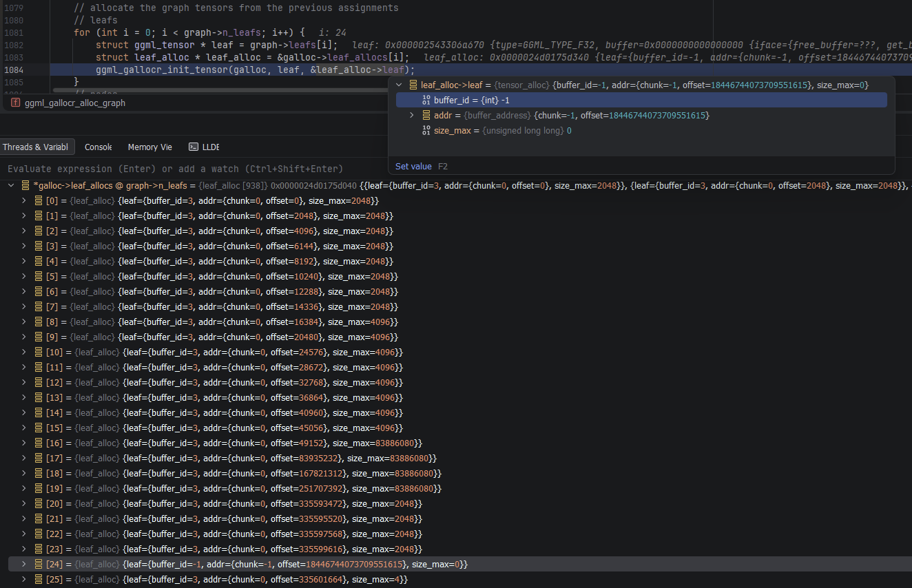Viewport: 912px width, 588px height.
Task: Expand array element [7]
Action: (24, 306)
